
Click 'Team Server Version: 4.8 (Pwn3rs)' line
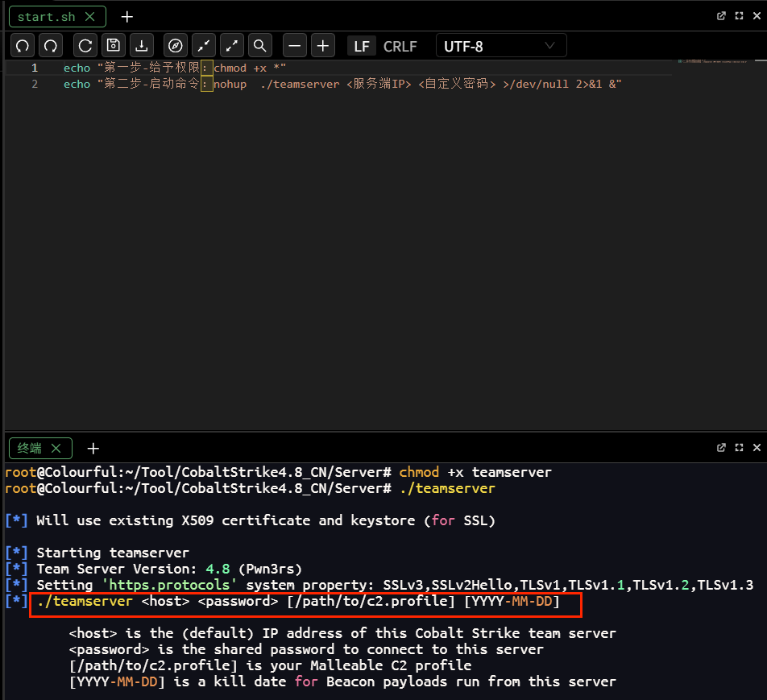click(168, 569)
